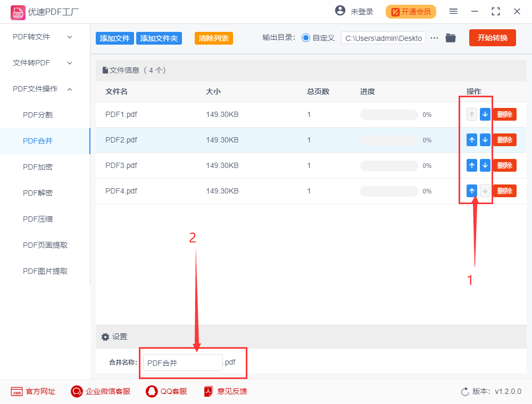Click the 意见反馈 feedback icon

(208, 391)
